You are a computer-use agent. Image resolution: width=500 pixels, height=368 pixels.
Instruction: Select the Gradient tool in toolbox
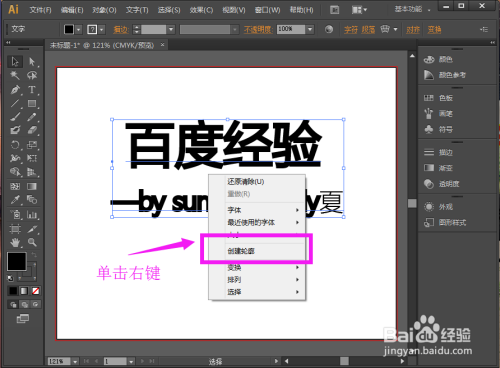click(x=32, y=186)
